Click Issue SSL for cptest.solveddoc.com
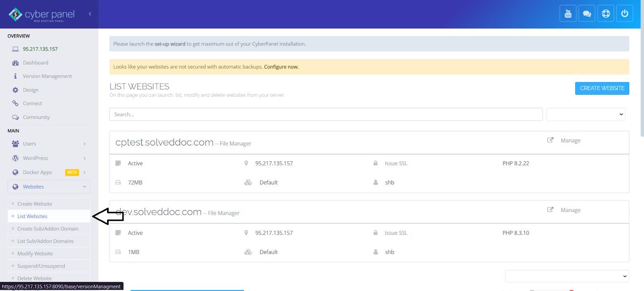This screenshot has width=644, height=291. 396,163
